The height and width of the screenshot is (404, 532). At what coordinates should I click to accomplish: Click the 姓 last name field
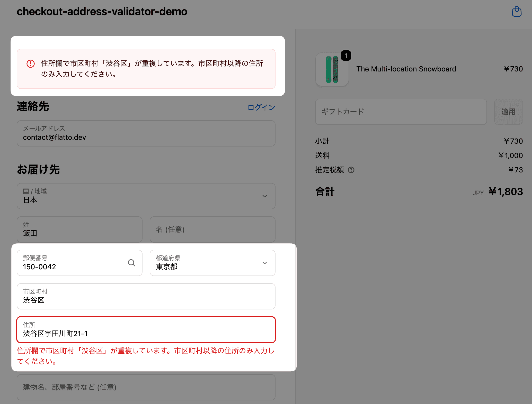[79, 229]
